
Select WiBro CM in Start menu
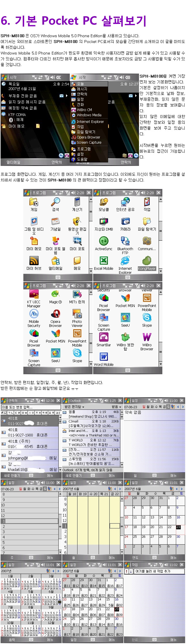89,110
